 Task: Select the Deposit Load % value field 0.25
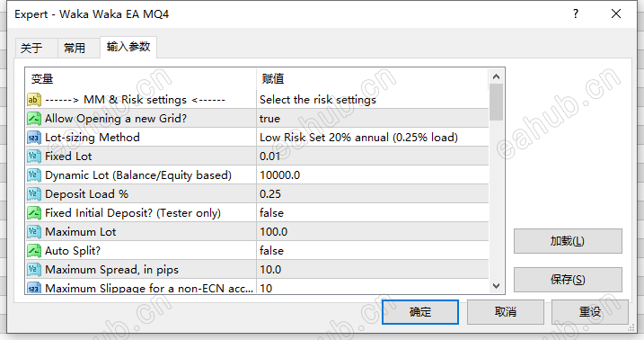(x=373, y=194)
